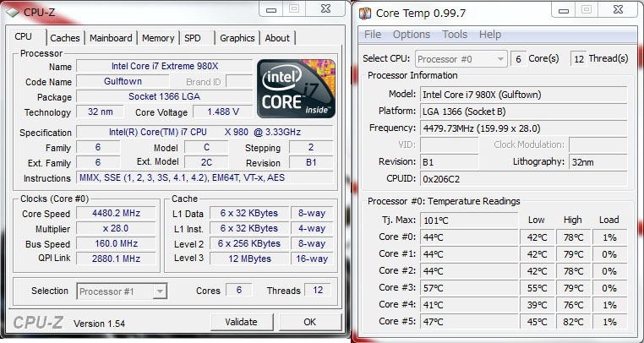Viewport: 644px width, 343px height.
Task: Click the Core #3 current temperature '57°C'
Action: (469, 288)
